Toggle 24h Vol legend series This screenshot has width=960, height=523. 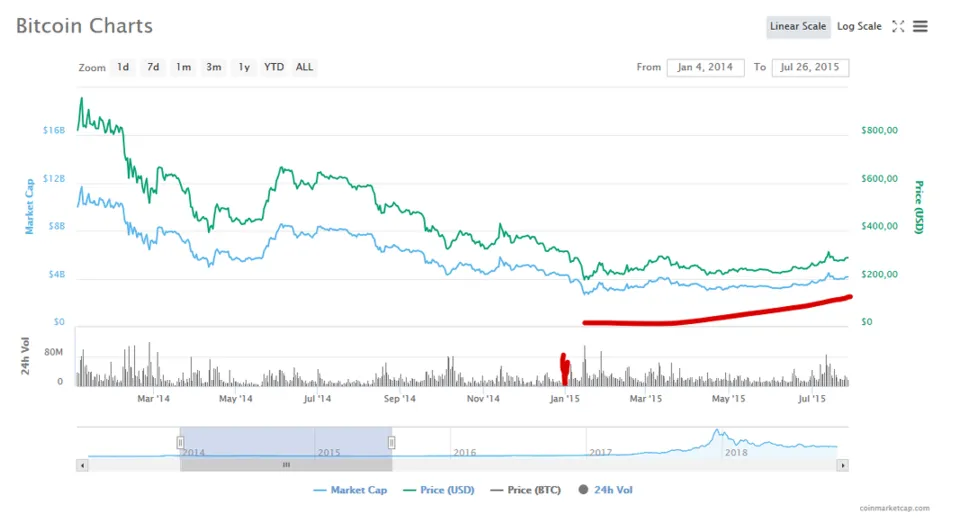click(606, 490)
